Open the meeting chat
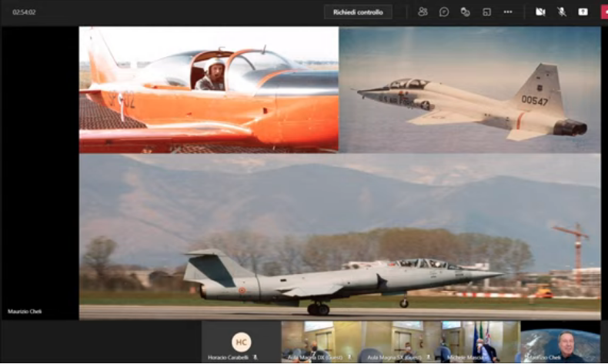This screenshot has height=364, width=608. click(x=444, y=12)
